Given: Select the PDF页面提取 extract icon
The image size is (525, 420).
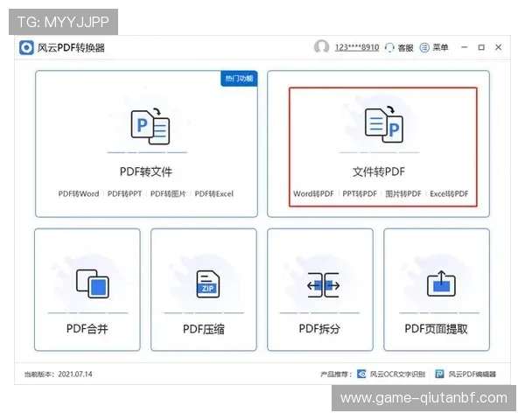Looking at the screenshot, I should pyautogui.click(x=441, y=283).
